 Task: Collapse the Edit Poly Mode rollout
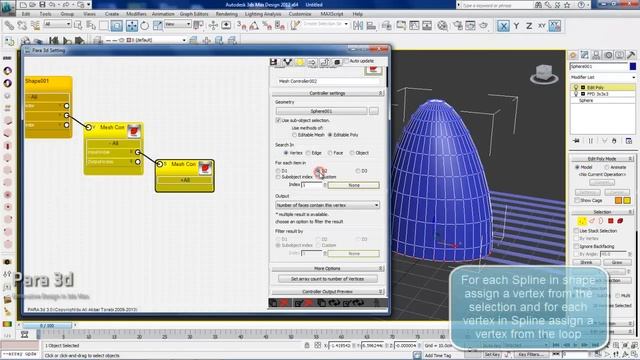tap(602, 158)
